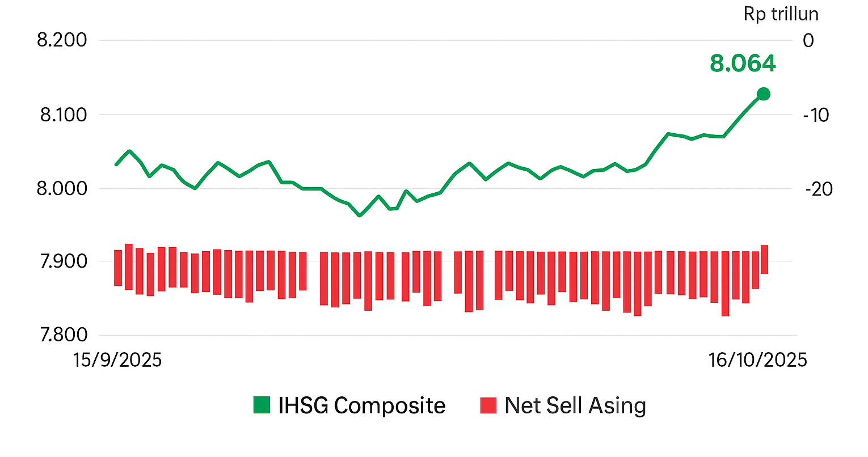Select the 7.800 left axis label

coord(62,335)
